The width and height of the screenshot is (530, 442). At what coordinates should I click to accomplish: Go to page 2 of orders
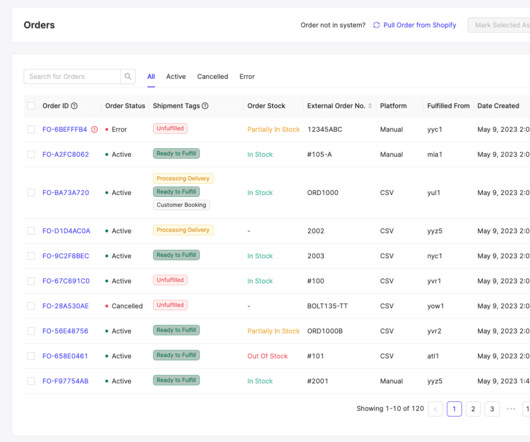(473, 409)
